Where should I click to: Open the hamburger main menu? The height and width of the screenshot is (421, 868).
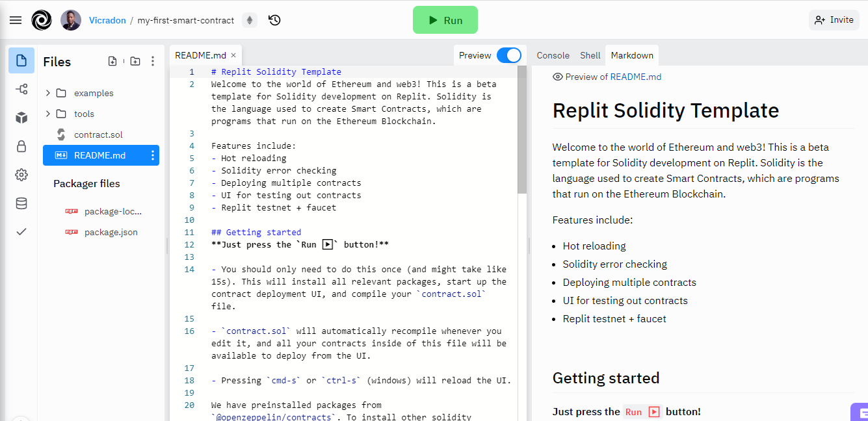click(x=16, y=20)
